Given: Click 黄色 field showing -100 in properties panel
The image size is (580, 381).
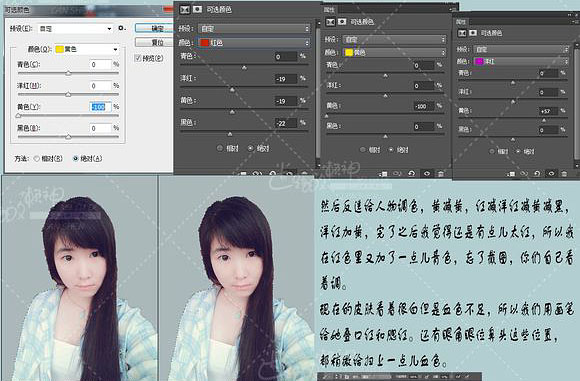Looking at the screenshot, I should pyautogui.click(x=424, y=106).
